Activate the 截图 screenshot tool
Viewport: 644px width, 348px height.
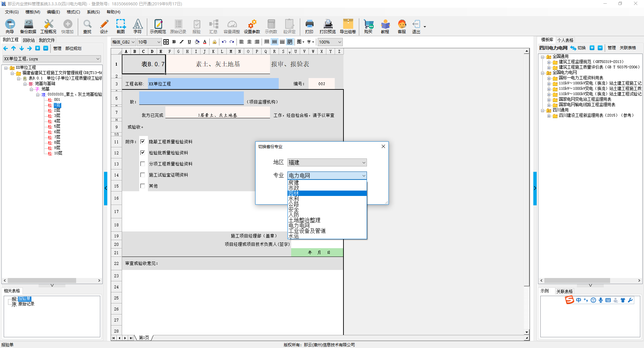121,26
